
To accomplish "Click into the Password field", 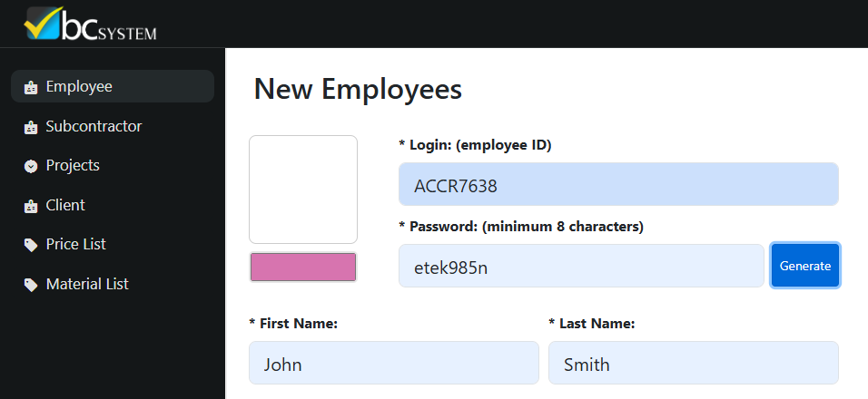I will pos(581,266).
